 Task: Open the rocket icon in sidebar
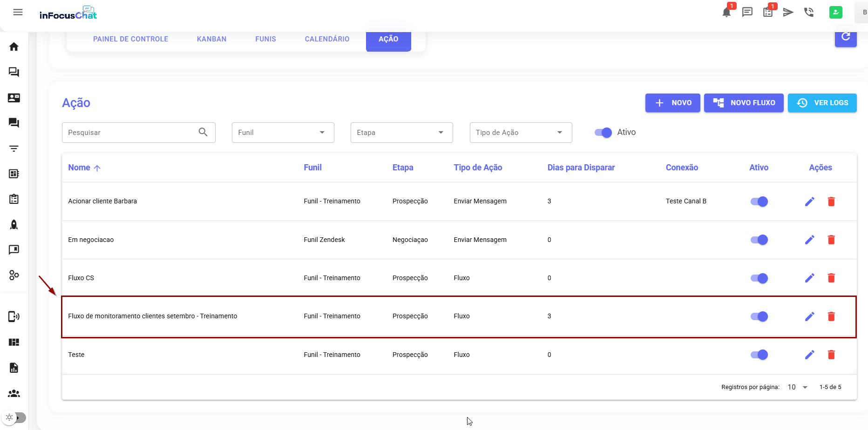tap(14, 225)
